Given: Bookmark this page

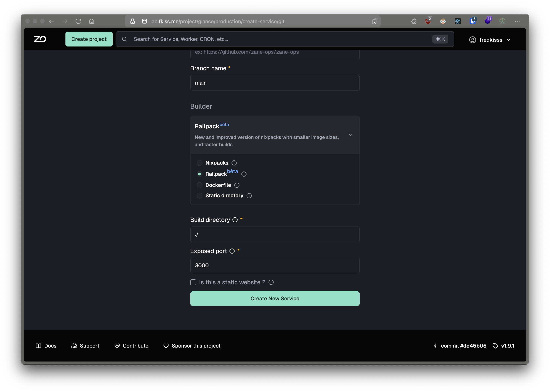Looking at the screenshot, I should (x=374, y=21).
